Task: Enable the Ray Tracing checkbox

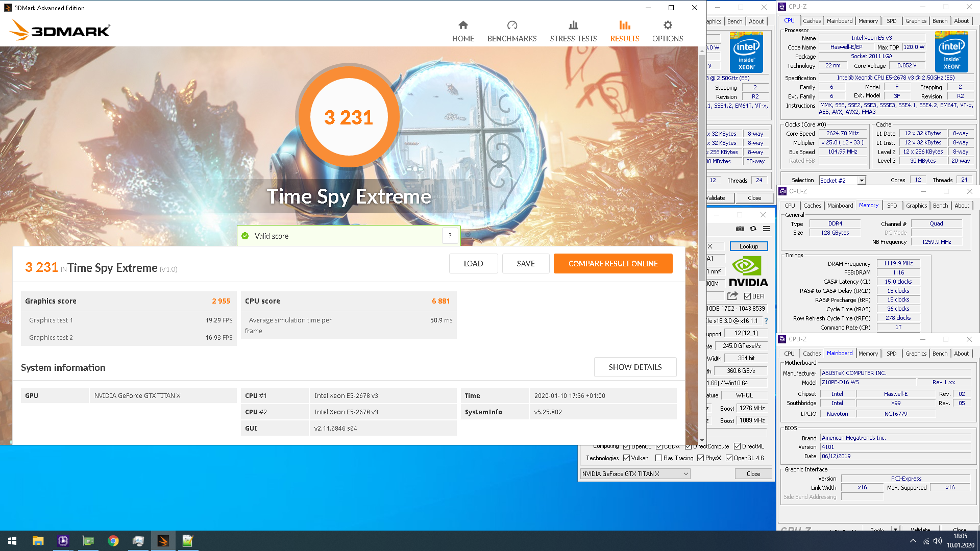Action: [x=658, y=458]
